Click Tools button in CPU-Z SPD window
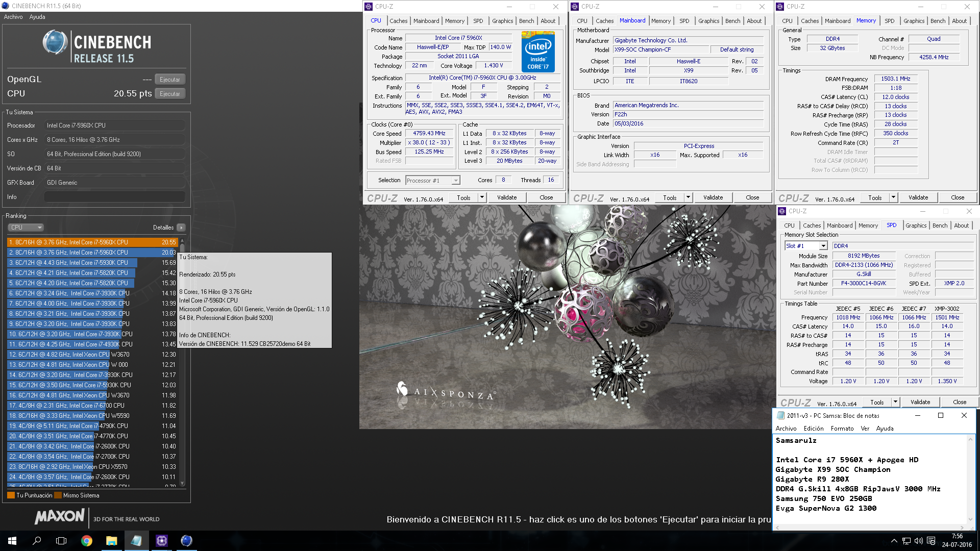 [x=877, y=402]
